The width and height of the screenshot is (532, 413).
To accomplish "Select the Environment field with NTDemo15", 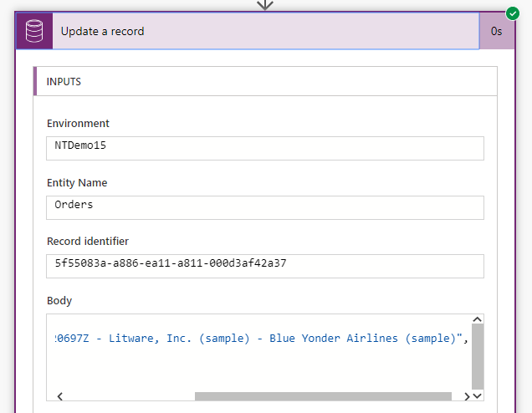I will tap(264, 148).
